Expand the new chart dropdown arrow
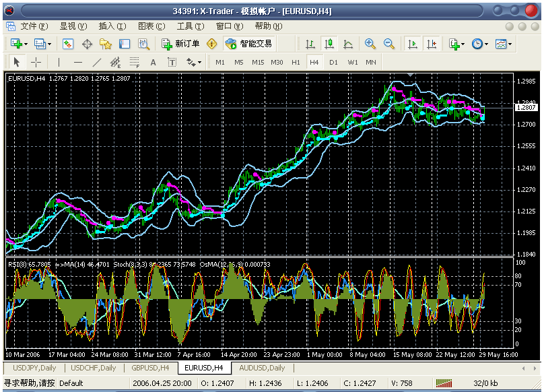This screenshot has height=392, width=544. (x=26, y=44)
